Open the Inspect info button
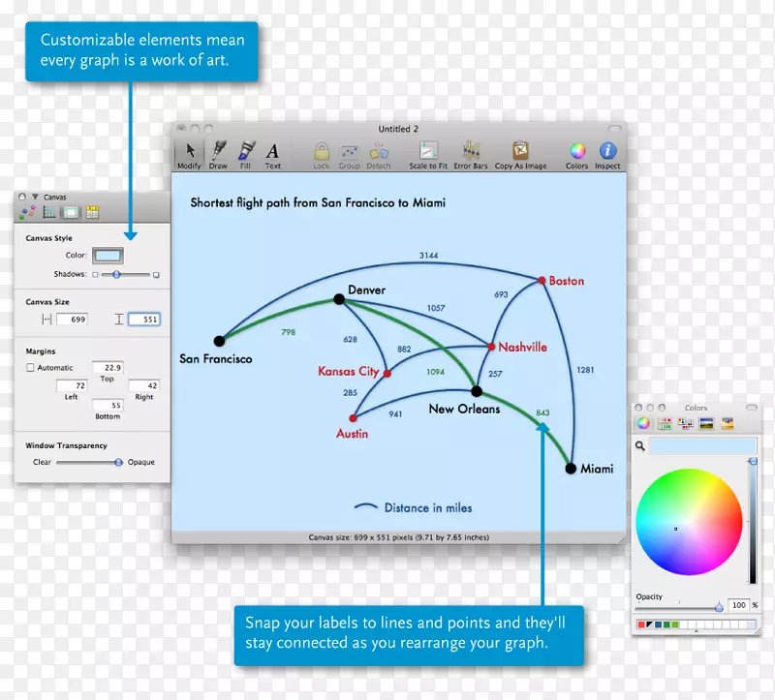Image resolution: width=775 pixels, height=700 pixels. pyautogui.click(x=607, y=151)
